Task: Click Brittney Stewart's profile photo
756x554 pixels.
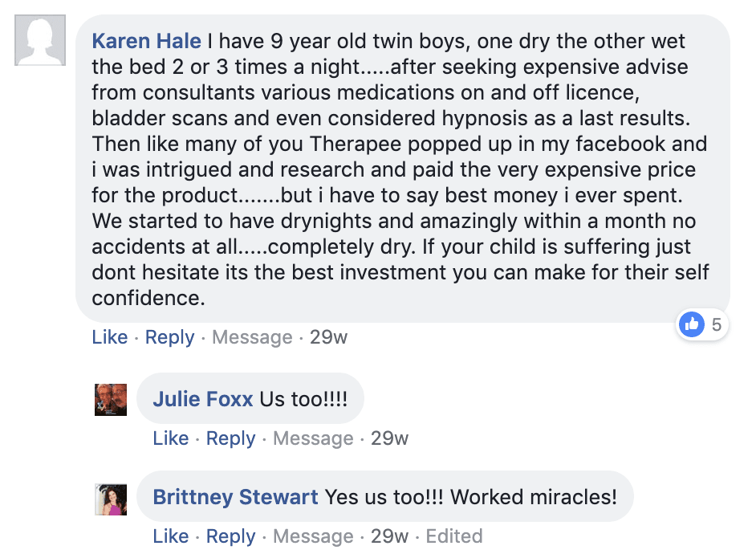Action: 111,499
